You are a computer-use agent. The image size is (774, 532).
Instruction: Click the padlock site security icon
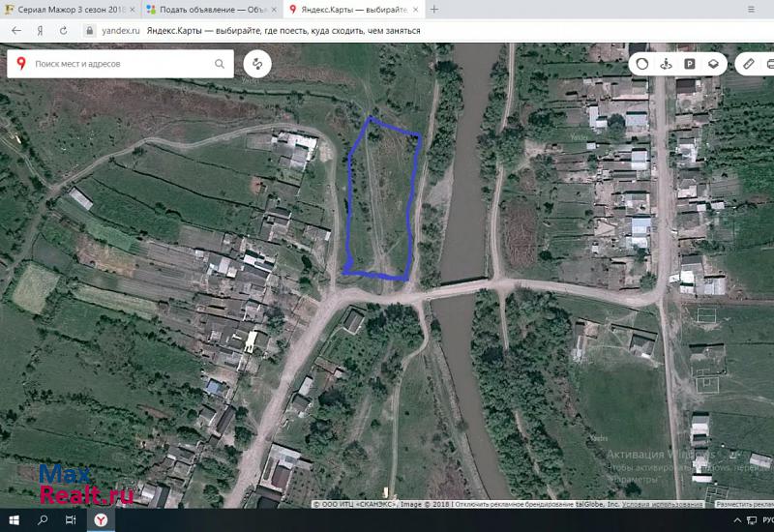(90, 30)
